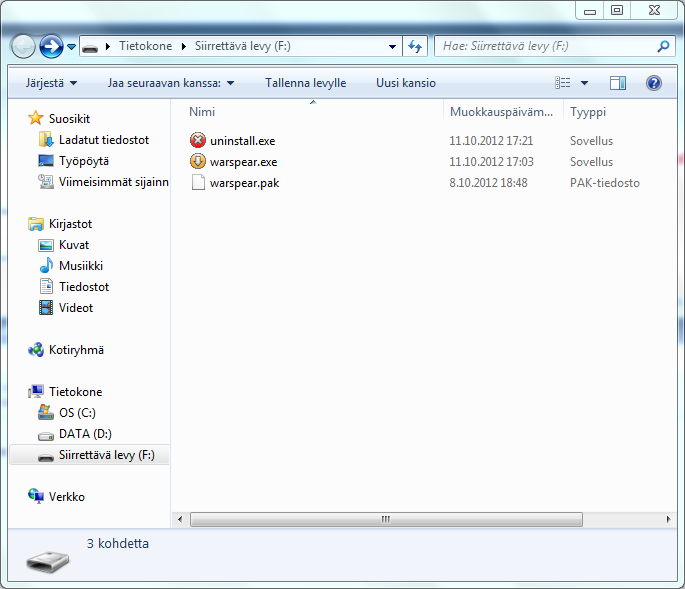This screenshot has width=685, height=589.
Task: Select OS (C:) drive in sidebar
Action: pyautogui.click(x=77, y=413)
